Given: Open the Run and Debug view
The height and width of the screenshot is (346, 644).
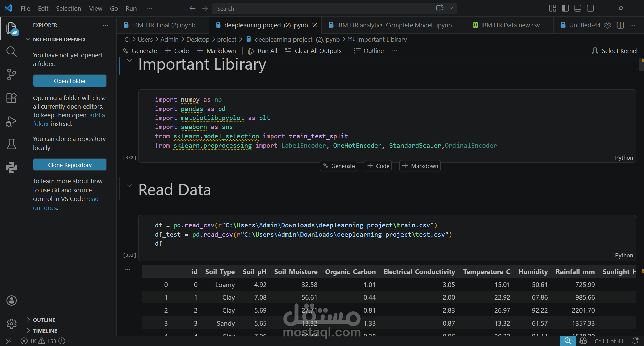Looking at the screenshot, I should [x=11, y=121].
